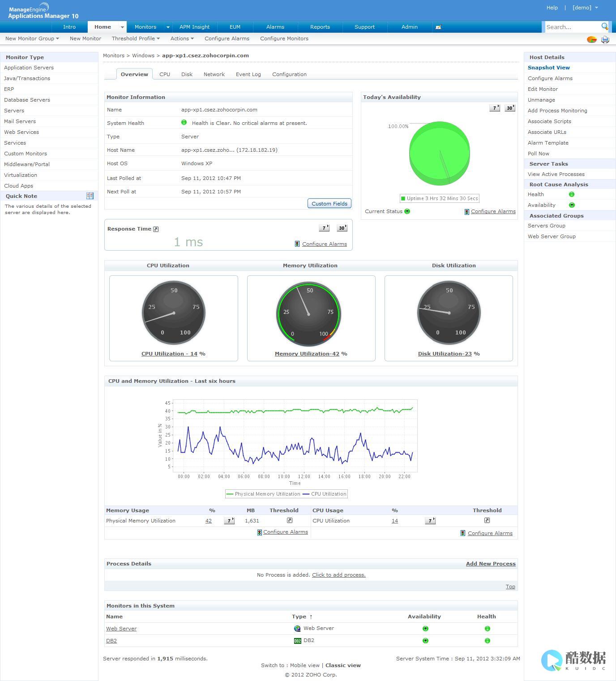Click the Current Status green icon
Viewport: 616px width, 681px height.
click(407, 211)
